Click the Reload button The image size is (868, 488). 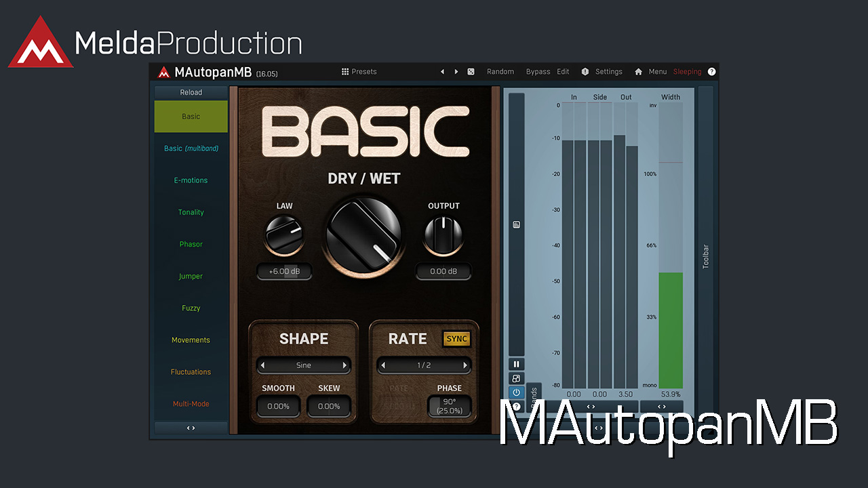pos(191,92)
